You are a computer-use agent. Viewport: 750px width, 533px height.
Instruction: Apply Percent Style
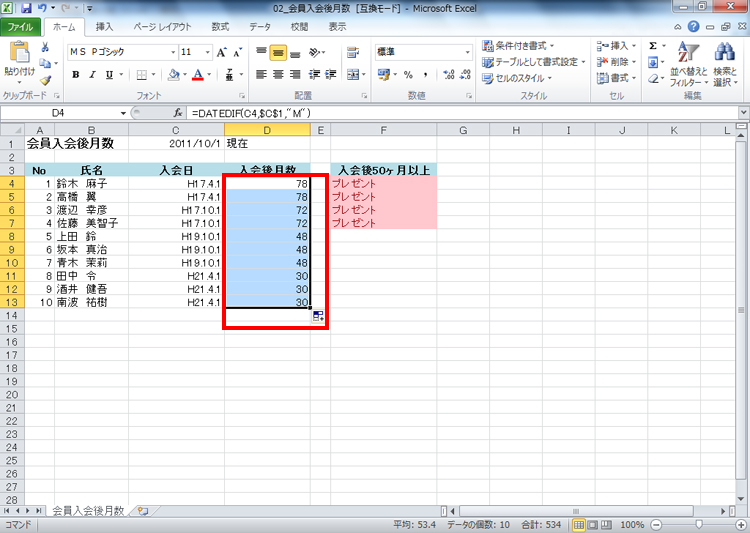pos(408,75)
